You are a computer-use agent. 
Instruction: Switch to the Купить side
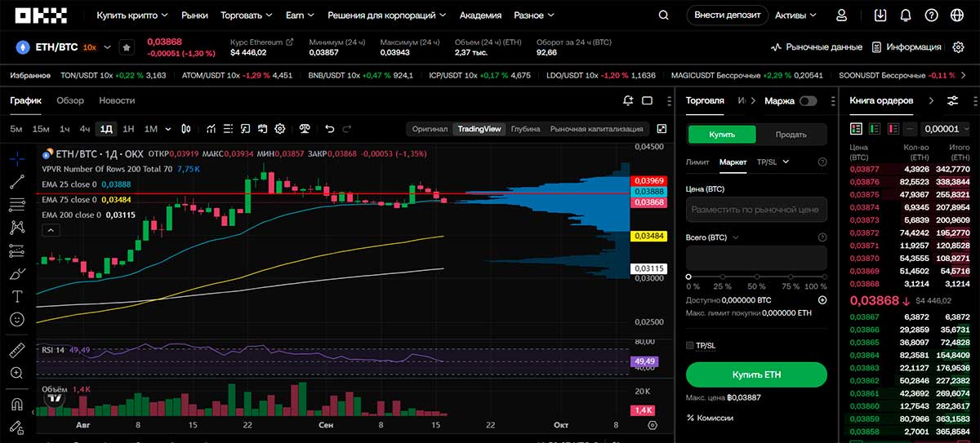[722, 135]
